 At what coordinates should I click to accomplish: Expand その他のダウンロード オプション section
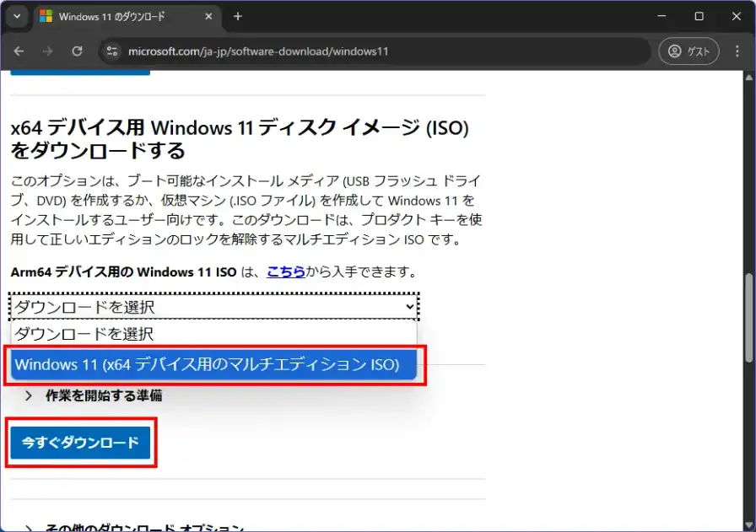click(135, 528)
